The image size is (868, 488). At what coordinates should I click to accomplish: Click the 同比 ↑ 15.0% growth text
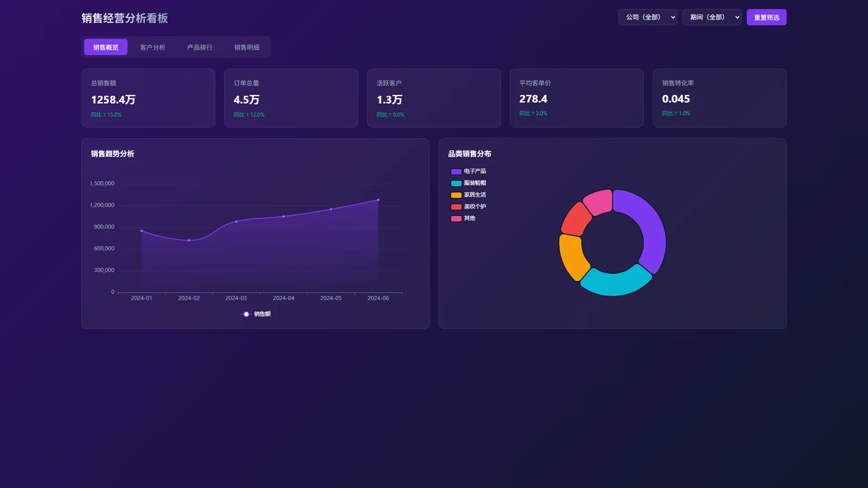(106, 115)
